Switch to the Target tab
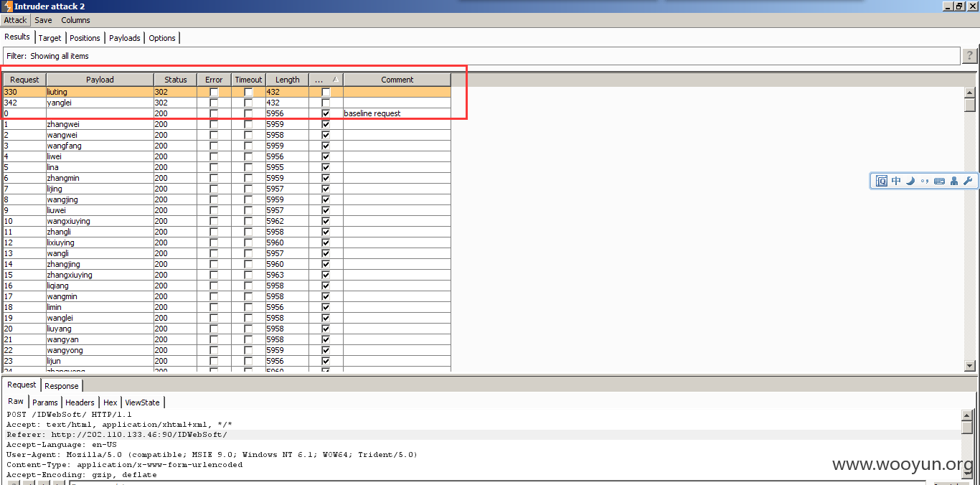 pyautogui.click(x=50, y=38)
